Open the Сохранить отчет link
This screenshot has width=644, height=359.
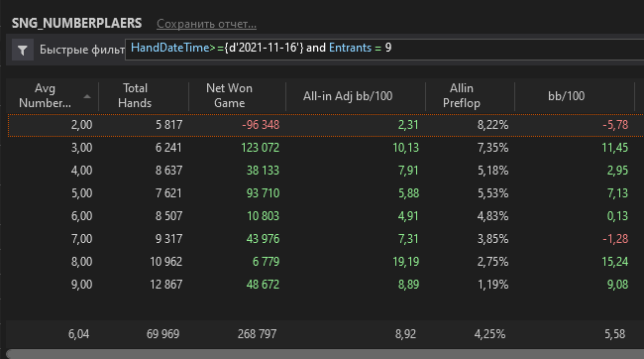pyautogui.click(x=207, y=24)
